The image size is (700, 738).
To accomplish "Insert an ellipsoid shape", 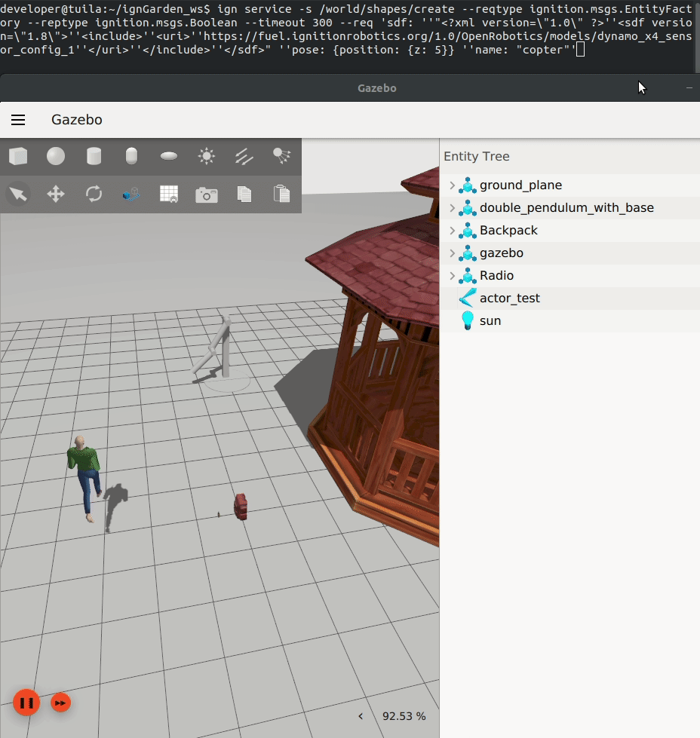I will click(169, 156).
